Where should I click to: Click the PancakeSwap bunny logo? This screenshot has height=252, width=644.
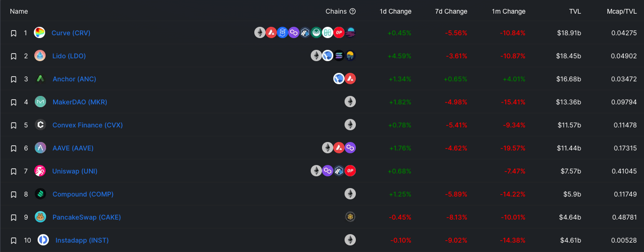[x=40, y=217]
